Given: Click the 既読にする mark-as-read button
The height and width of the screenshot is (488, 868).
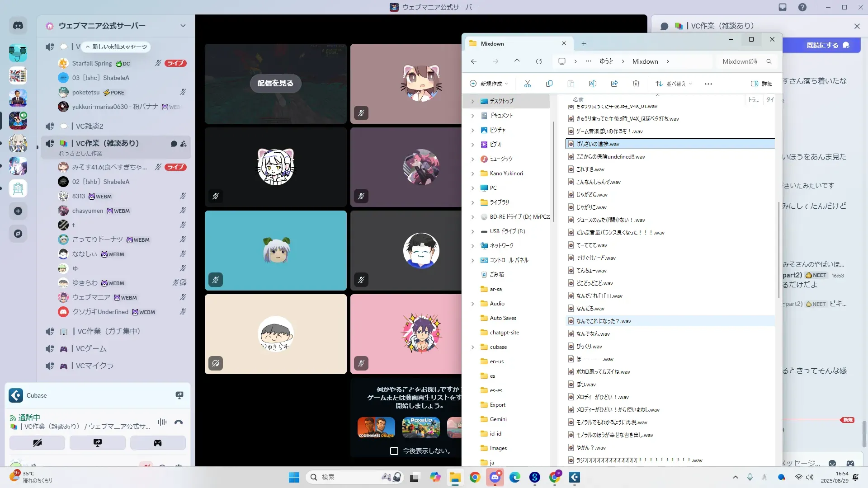Looking at the screenshot, I should point(822,45).
